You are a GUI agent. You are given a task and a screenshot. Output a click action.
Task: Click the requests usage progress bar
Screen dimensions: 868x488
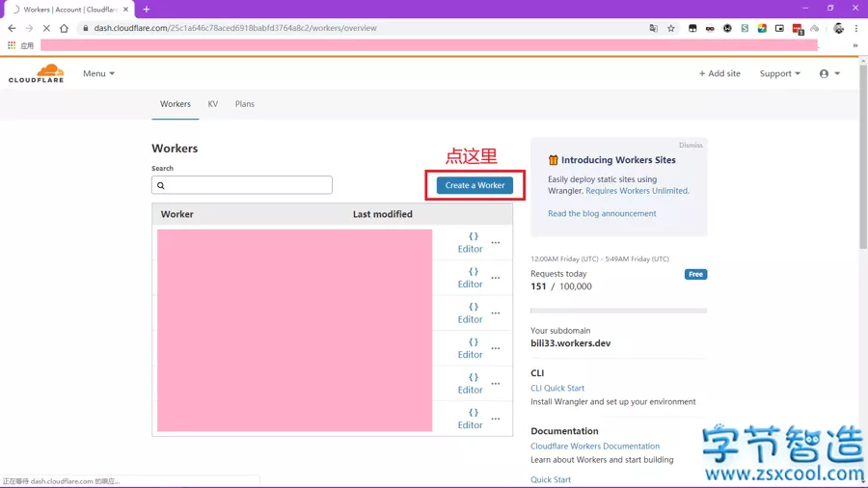click(618, 311)
